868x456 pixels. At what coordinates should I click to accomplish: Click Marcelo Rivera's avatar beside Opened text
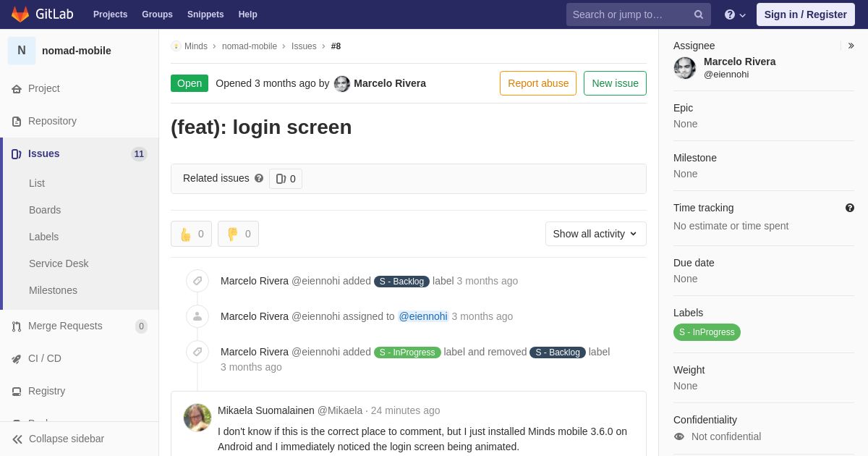tap(342, 84)
